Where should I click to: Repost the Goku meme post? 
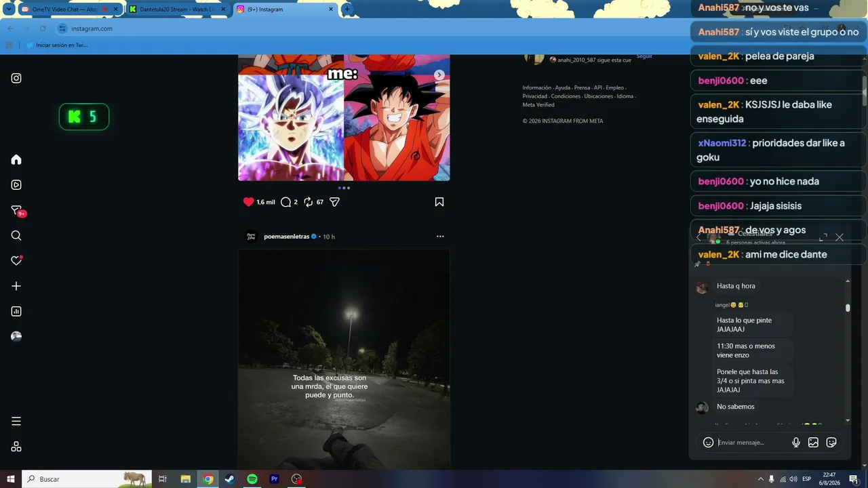click(x=308, y=202)
